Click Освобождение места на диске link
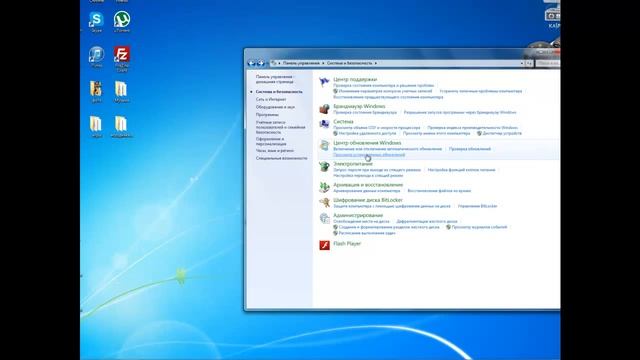Viewport: 640px width, 360px height. click(x=361, y=222)
